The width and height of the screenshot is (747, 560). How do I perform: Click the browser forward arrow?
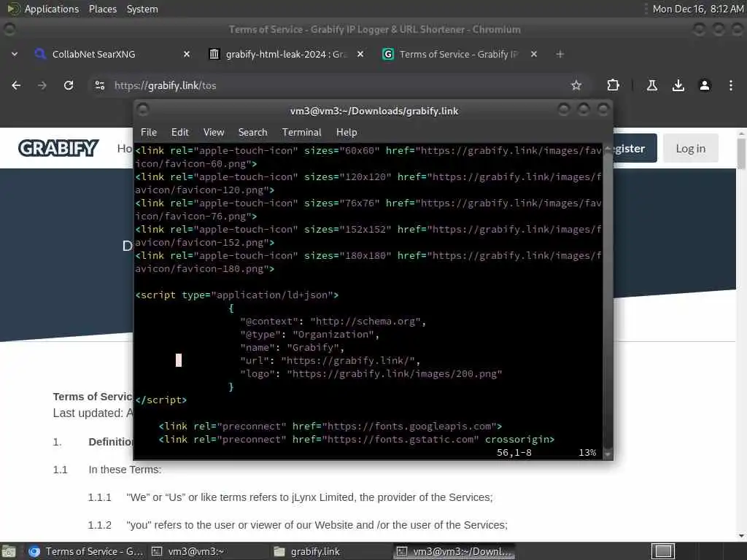pyautogui.click(x=42, y=85)
